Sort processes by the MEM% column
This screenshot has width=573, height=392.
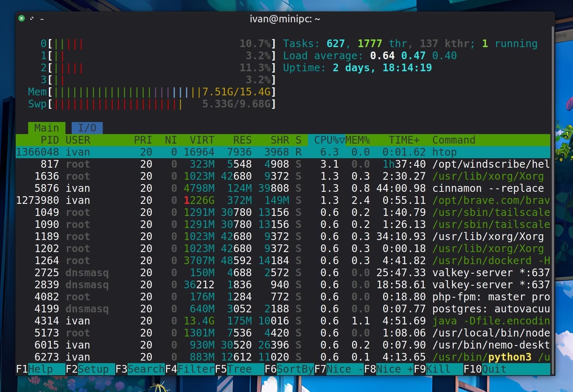[x=358, y=140]
